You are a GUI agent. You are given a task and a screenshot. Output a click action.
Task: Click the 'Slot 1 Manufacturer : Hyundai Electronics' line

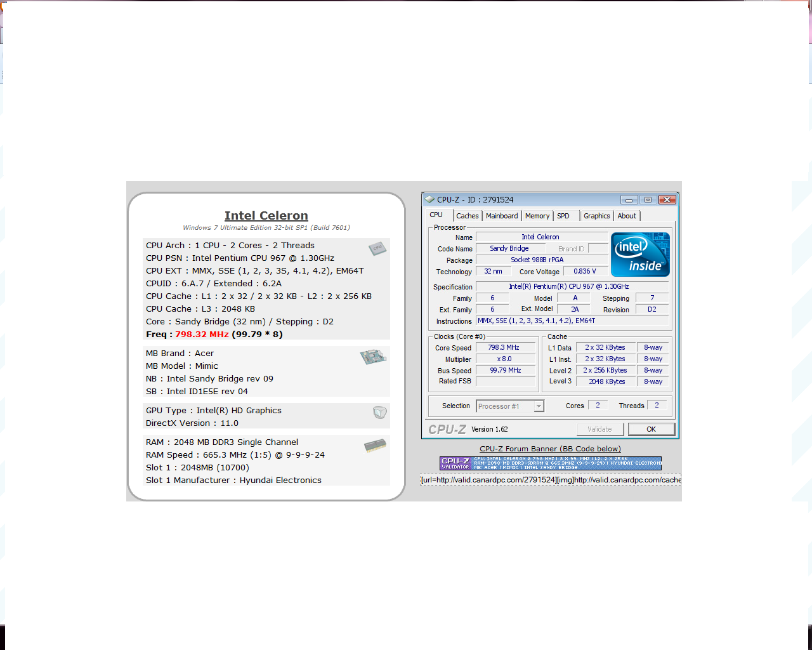click(x=233, y=481)
